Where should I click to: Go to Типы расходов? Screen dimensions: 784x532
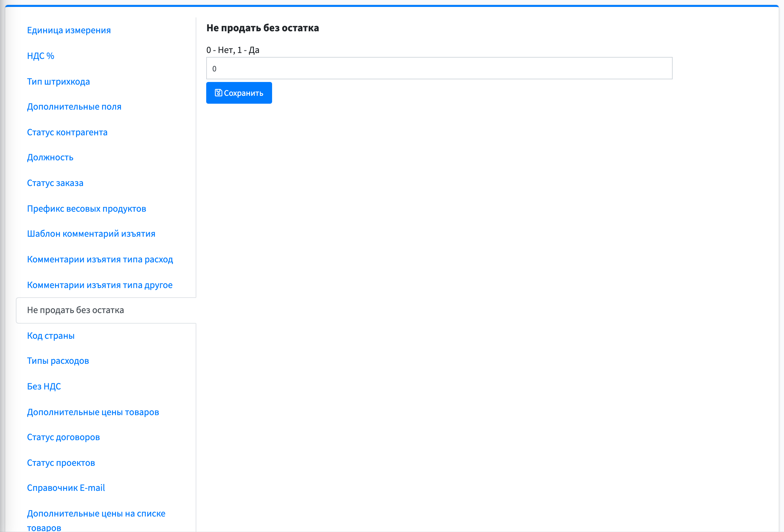pyautogui.click(x=58, y=361)
